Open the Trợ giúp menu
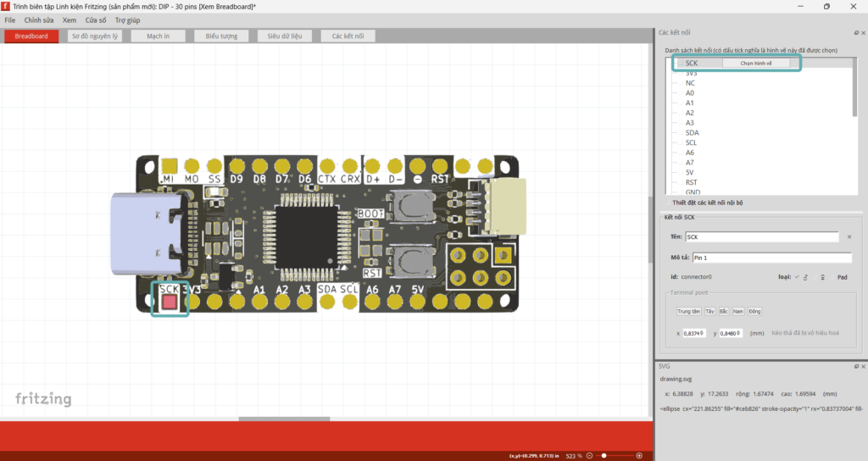Screen dimensions: 868x461 click(x=127, y=20)
